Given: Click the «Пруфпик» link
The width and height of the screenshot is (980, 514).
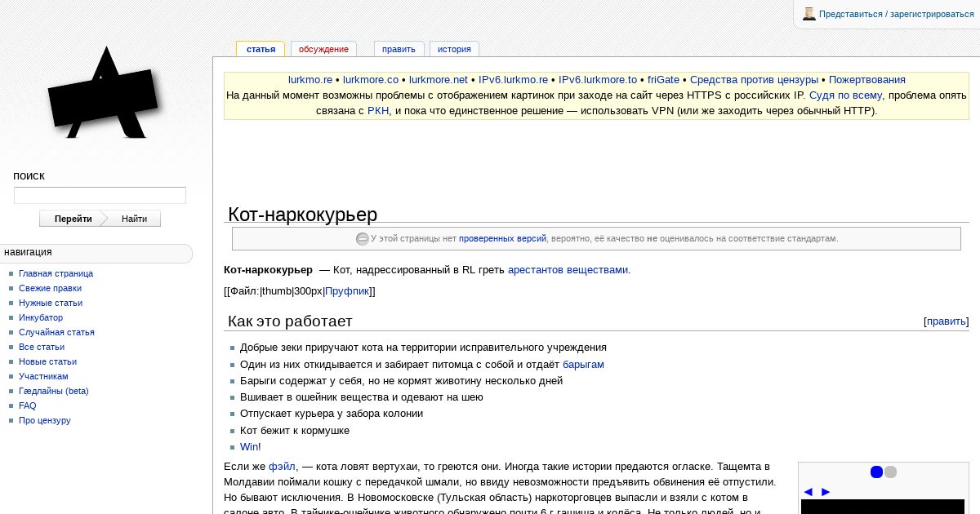Looking at the screenshot, I should tap(347, 291).
